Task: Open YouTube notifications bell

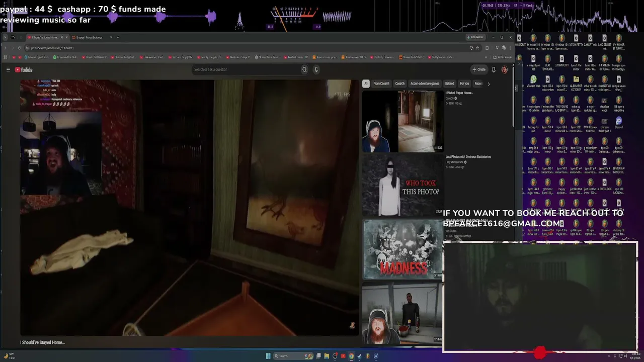Action: click(x=494, y=69)
